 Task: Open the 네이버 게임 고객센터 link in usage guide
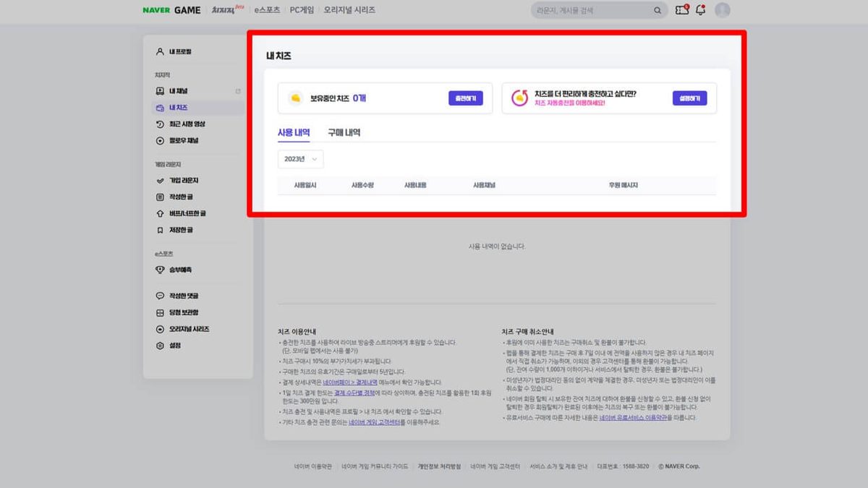click(x=374, y=422)
